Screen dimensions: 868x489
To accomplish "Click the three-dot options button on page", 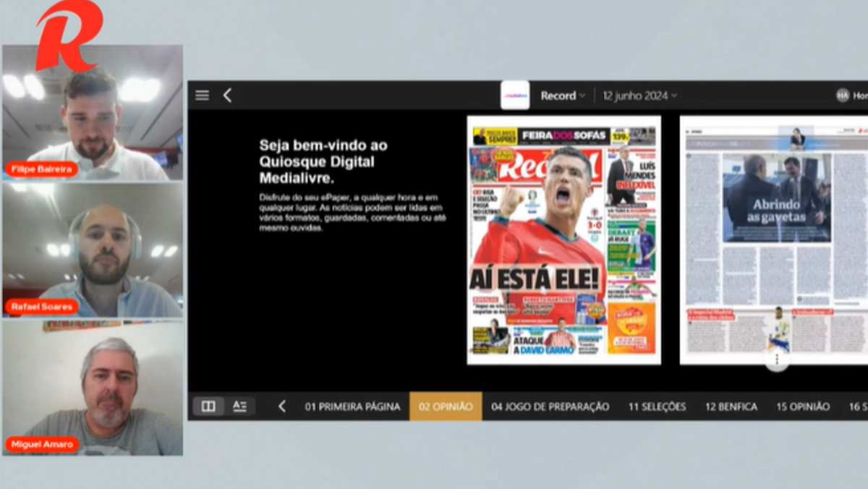I will [777, 359].
